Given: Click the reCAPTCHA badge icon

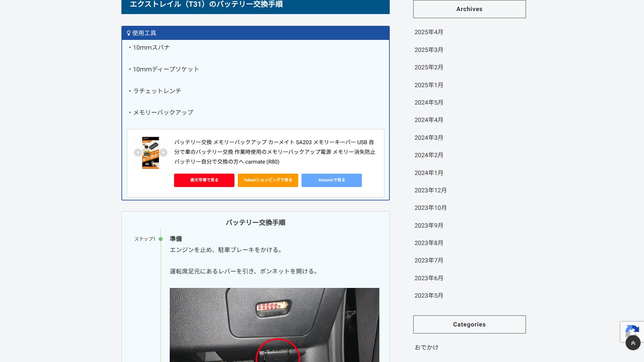Looking at the screenshot, I should [632, 331].
